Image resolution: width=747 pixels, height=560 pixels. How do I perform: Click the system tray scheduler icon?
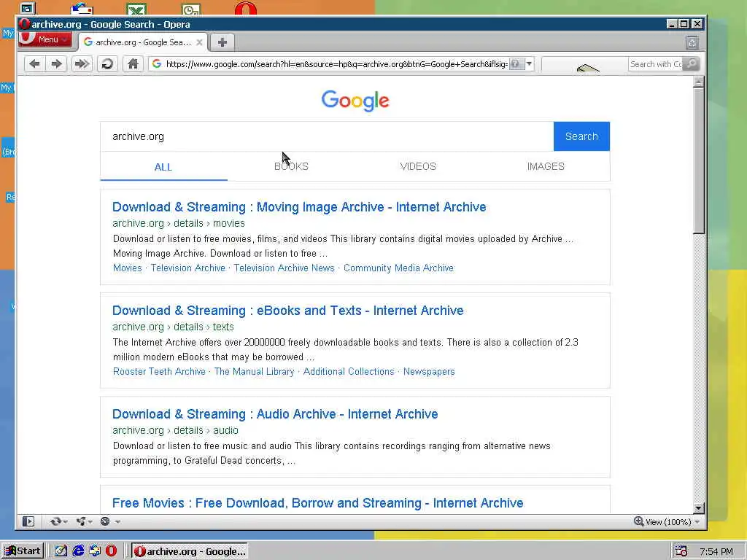pyautogui.click(x=681, y=551)
